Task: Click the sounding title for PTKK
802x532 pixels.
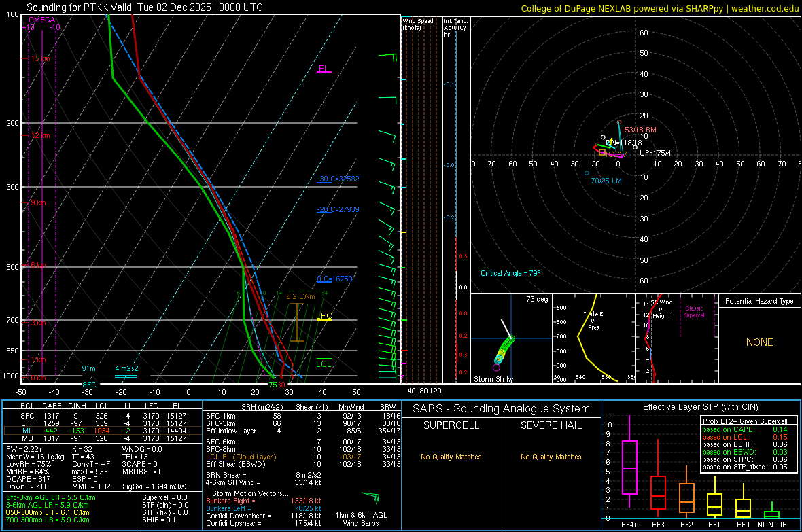Action: tap(145, 7)
